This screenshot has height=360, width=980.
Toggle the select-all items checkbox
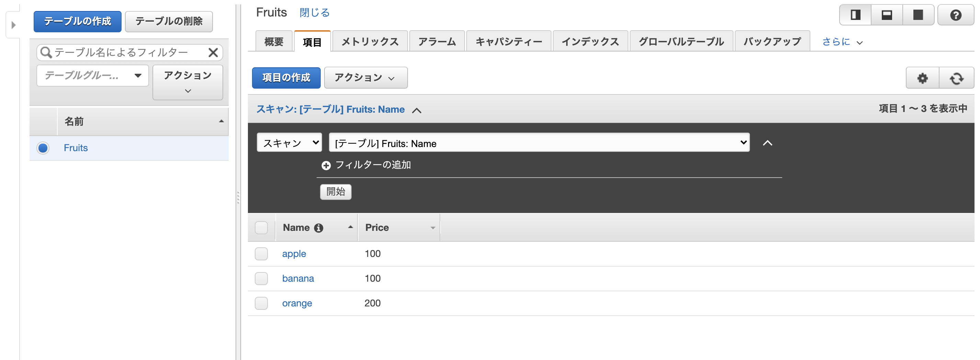(x=261, y=227)
